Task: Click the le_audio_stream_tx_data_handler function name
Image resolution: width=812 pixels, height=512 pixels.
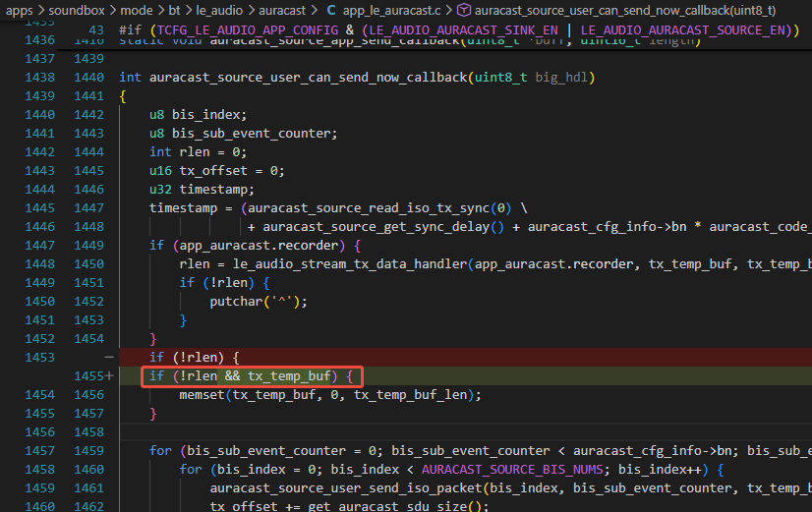Action: [x=350, y=264]
